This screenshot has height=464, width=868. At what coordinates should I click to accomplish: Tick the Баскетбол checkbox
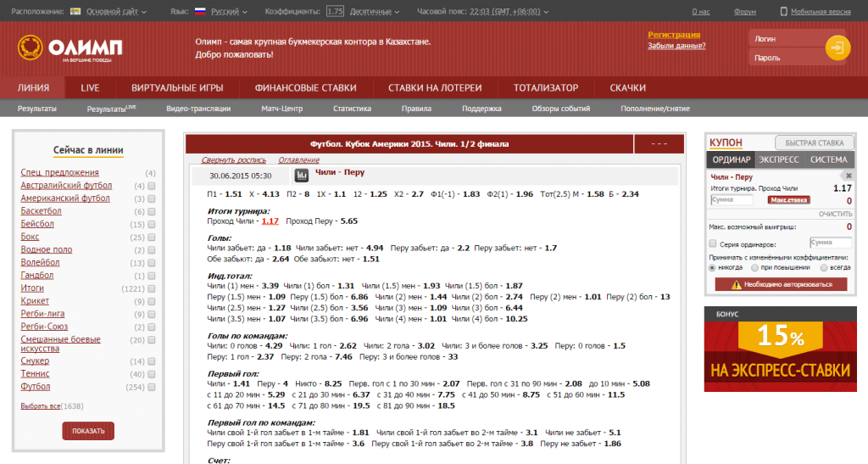(x=152, y=211)
